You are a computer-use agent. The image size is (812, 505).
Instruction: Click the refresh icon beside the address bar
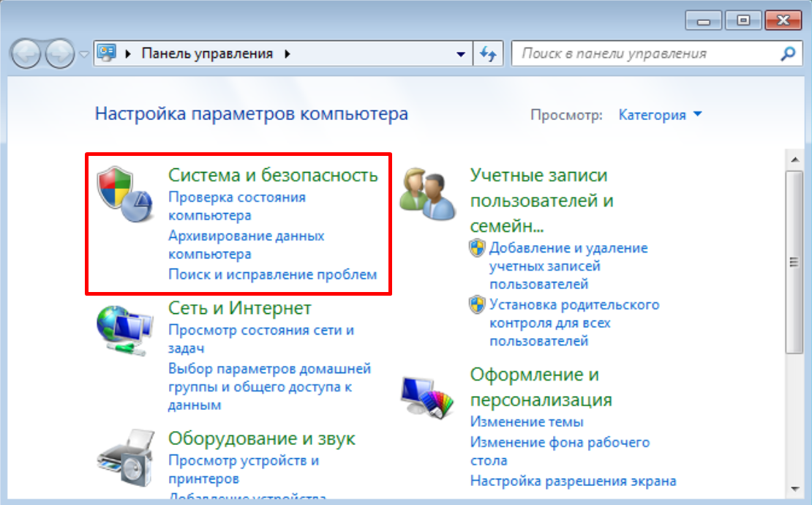pyautogui.click(x=488, y=54)
